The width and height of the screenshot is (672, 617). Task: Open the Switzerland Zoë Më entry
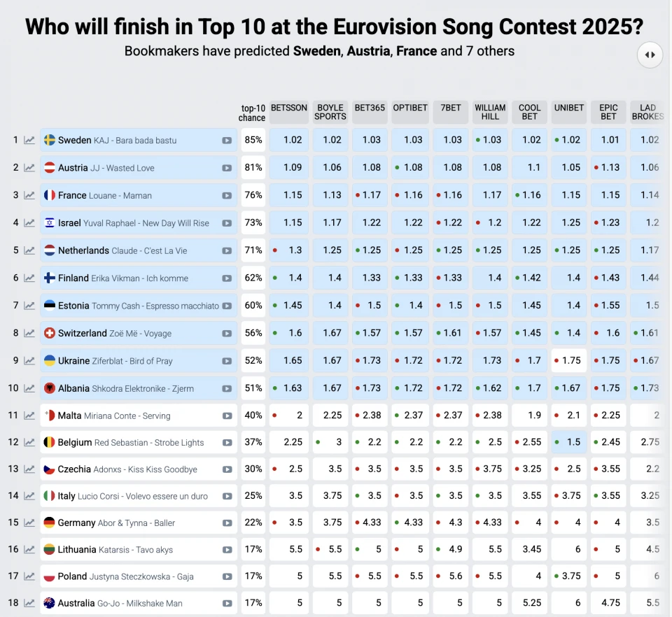pos(139,333)
